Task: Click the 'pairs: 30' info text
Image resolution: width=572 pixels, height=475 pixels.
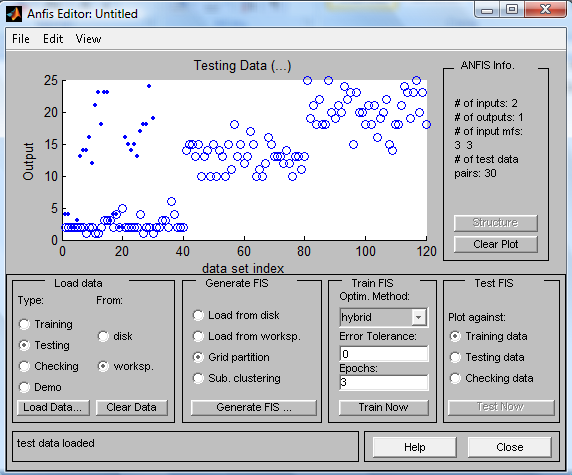Action: point(475,173)
